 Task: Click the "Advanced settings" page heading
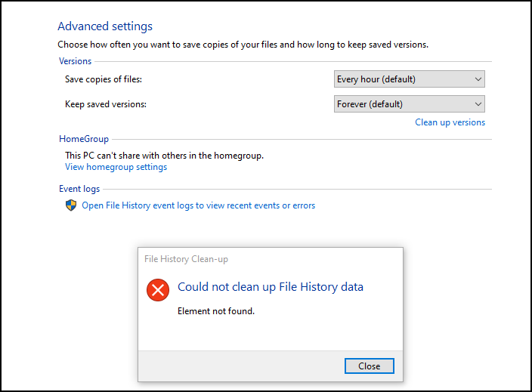pos(105,26)
